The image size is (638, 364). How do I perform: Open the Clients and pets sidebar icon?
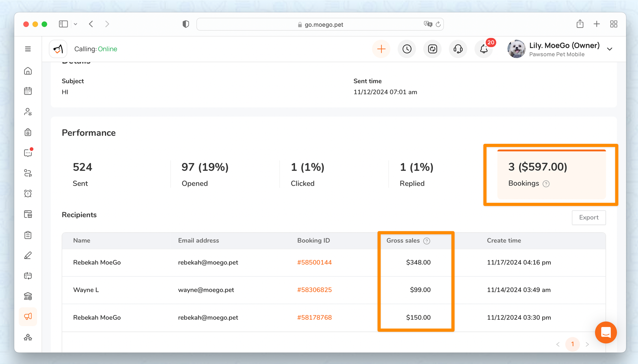click(x=28, y=112)
